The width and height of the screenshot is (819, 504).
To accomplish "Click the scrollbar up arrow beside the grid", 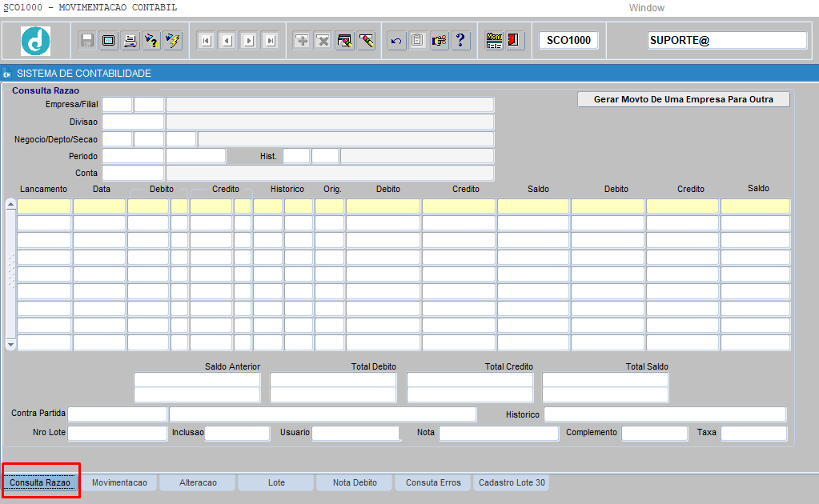I will coord(10,205).
